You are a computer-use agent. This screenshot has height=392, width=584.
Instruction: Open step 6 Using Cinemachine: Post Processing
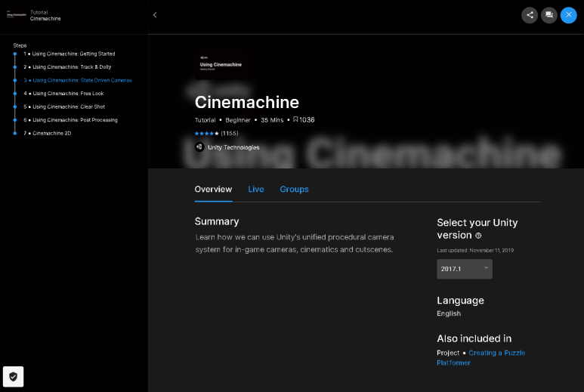tap(70, 120)
